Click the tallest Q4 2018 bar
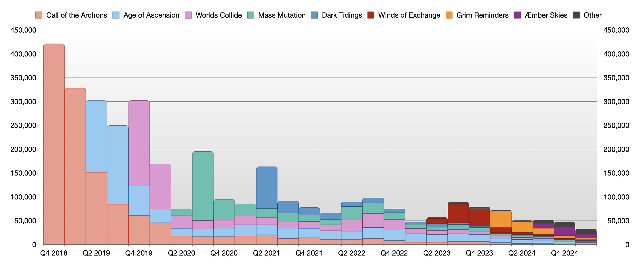Screen dimensions: 644x268 [54, 144]
